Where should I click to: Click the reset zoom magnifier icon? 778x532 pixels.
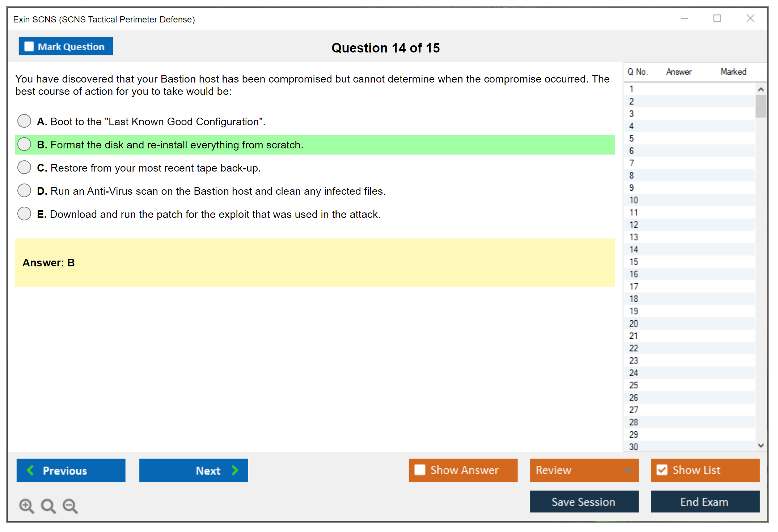(x=48, y=506)
